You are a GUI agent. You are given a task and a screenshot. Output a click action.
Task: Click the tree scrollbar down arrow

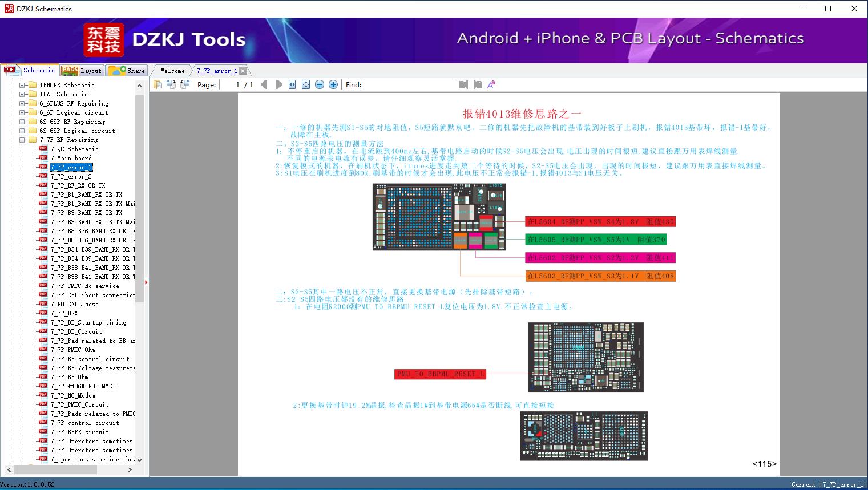139,459
